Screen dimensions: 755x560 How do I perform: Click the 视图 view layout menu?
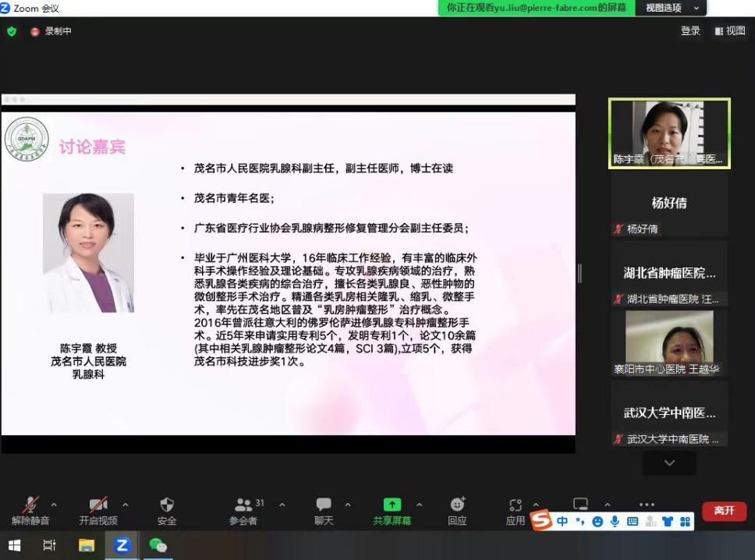729,31
